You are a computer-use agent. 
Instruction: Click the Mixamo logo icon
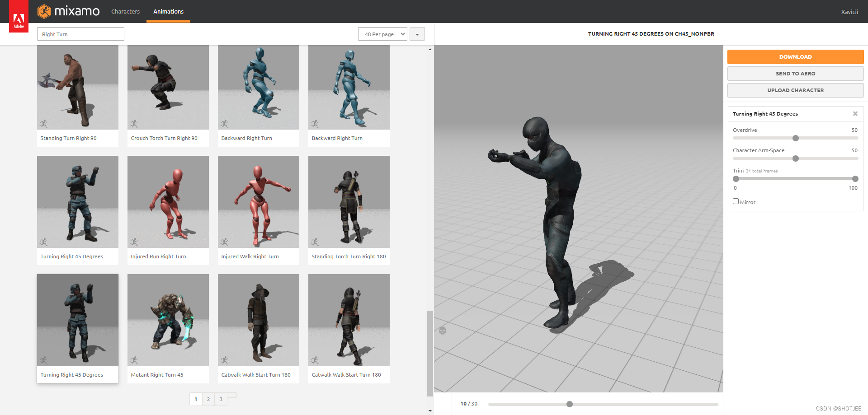click(44, 11)
